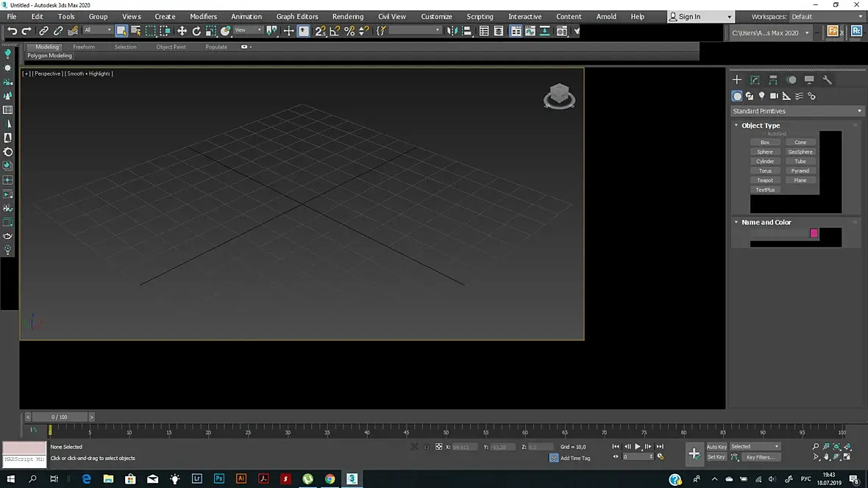Open the Utilities panel wrench icon
This screenshot has width=868, height=488.
click(x=827, y=80)
